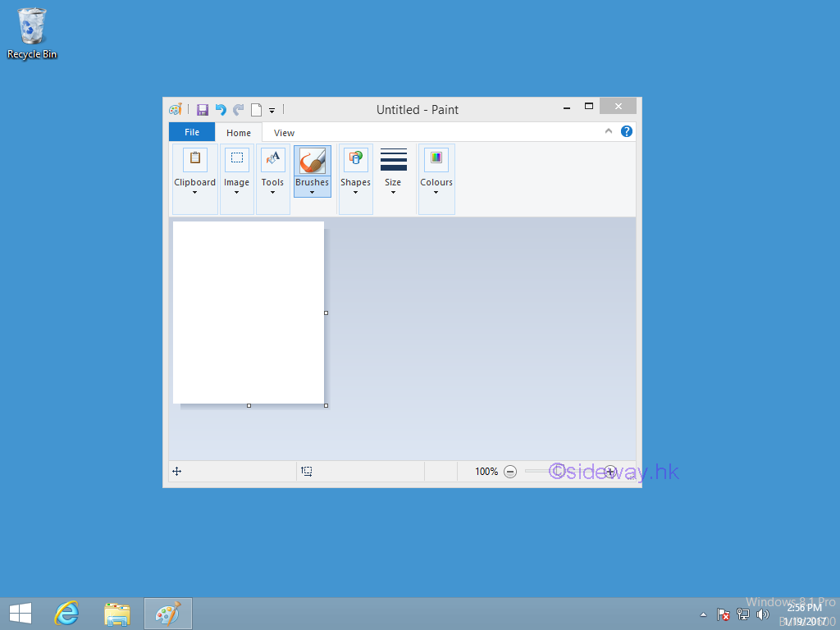Select the Shapes tool icon
Image resolution: width=840 pixels, height=630 pixels.
[355, 170]
